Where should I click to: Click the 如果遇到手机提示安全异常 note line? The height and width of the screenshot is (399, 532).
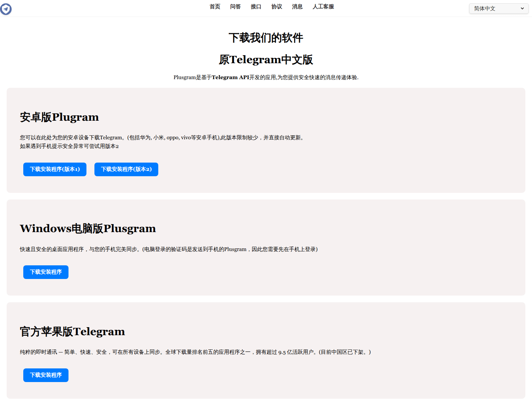[69, 146]
